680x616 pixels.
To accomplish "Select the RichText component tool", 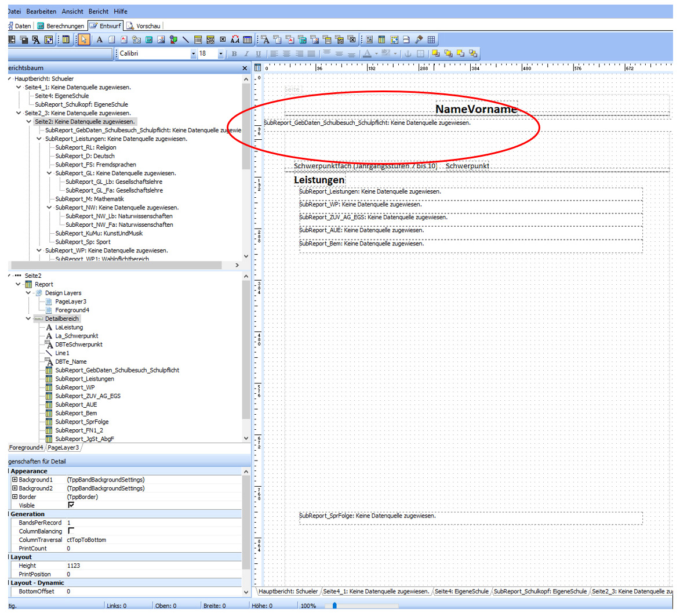I will (x=124, y=40).
